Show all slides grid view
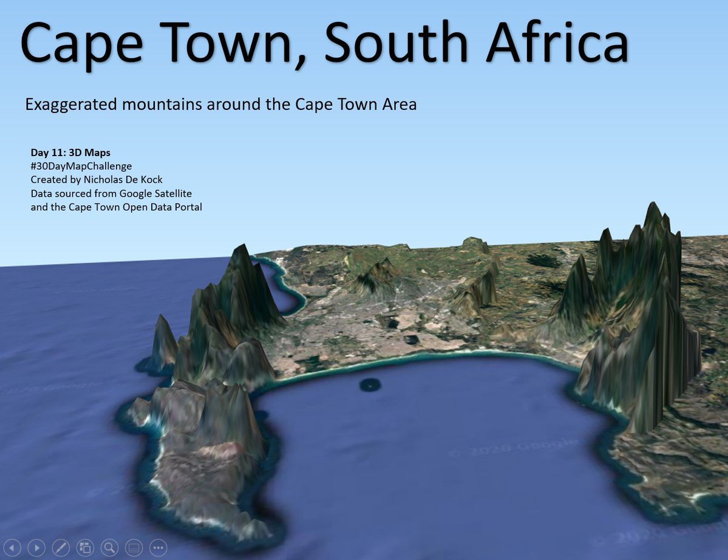 (85, 547)
